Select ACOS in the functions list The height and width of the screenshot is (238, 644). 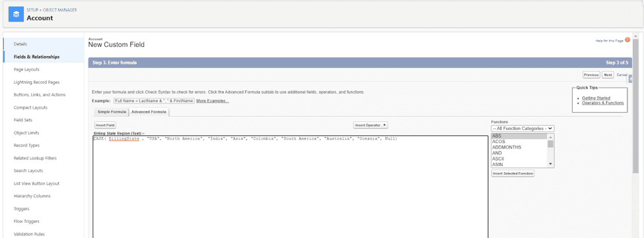click(x=520, y=141)
